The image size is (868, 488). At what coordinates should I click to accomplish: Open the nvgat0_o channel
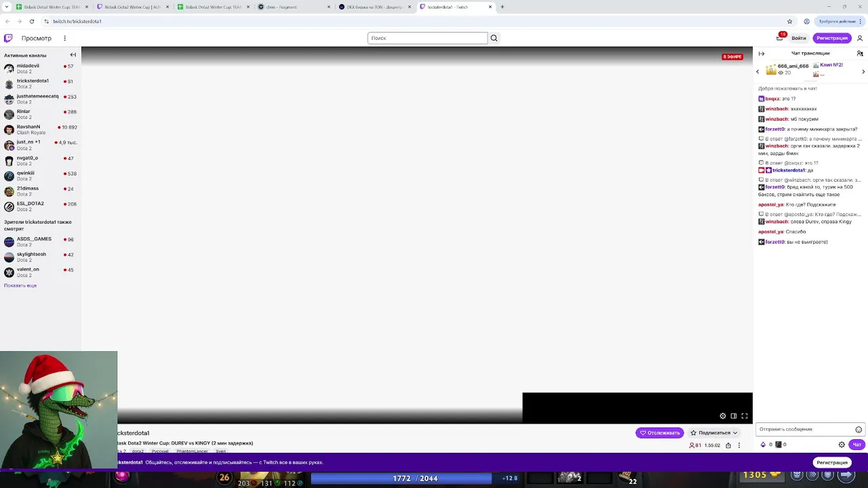tap(41, 161)
